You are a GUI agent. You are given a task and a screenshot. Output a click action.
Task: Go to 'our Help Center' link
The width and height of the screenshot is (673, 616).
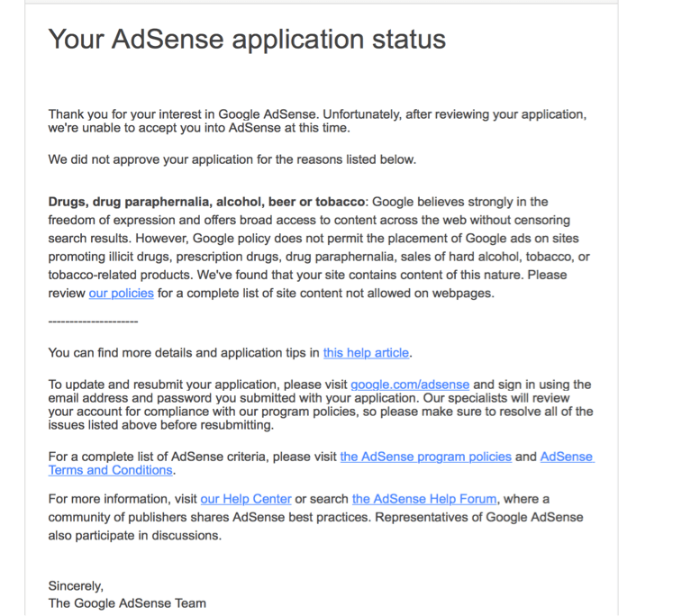[x=246, y=499]
